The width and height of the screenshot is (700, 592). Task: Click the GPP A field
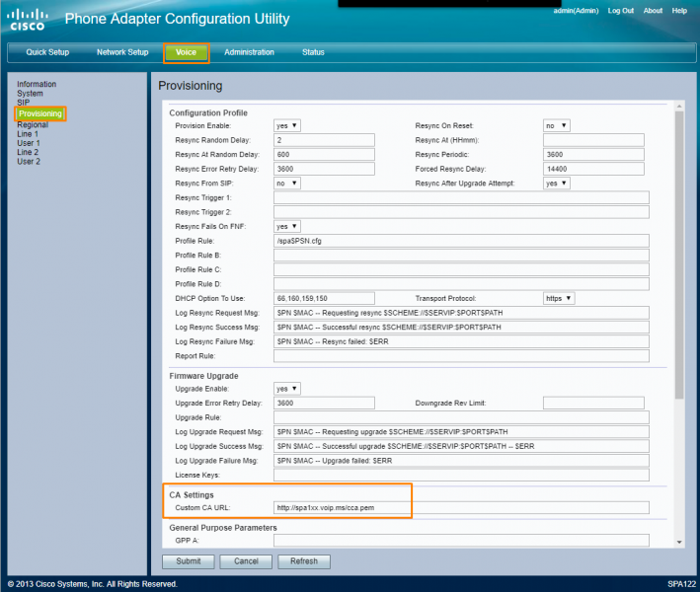461,541
